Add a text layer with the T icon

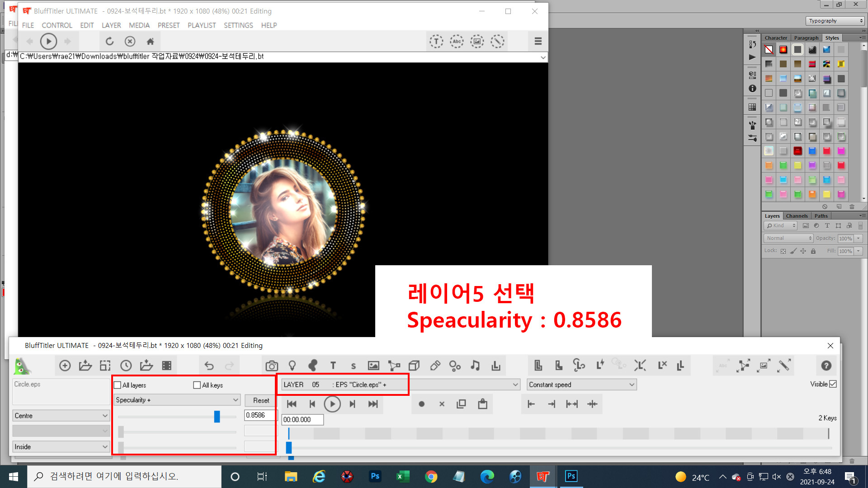(333, 366)
